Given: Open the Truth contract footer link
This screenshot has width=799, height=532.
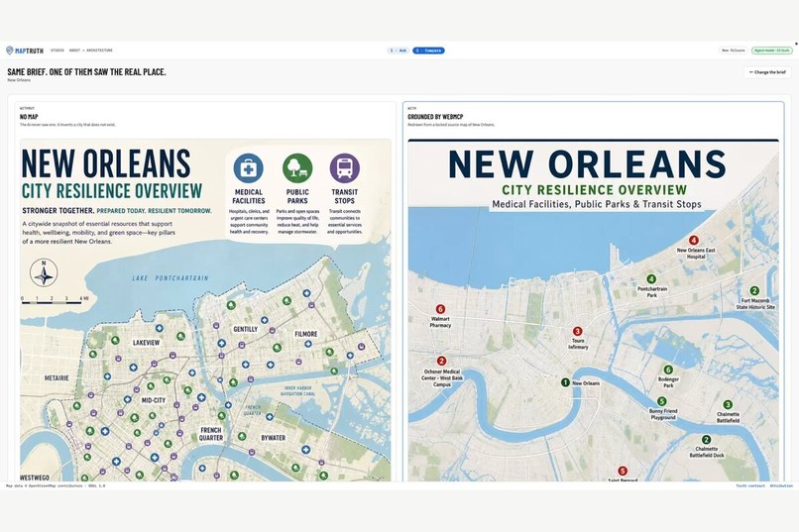Looking at the screenshot, I should click(750, 485).
